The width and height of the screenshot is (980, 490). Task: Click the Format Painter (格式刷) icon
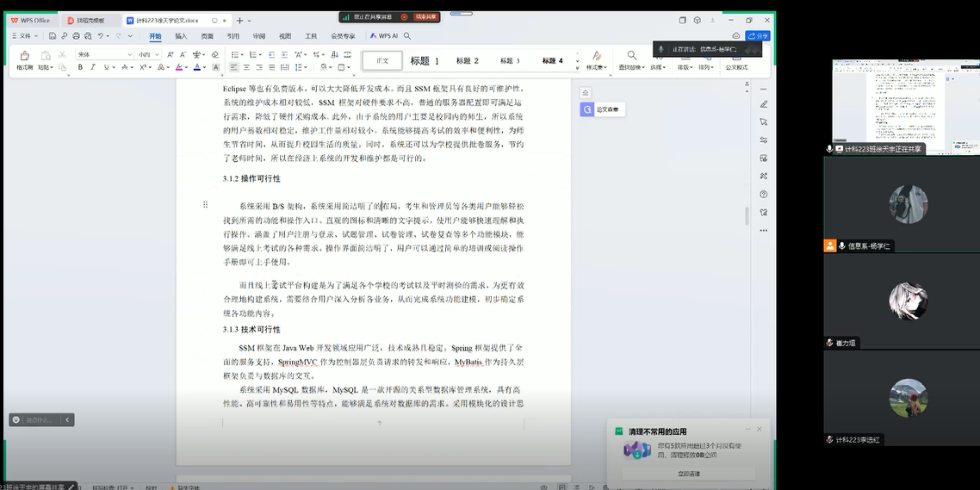24,57
